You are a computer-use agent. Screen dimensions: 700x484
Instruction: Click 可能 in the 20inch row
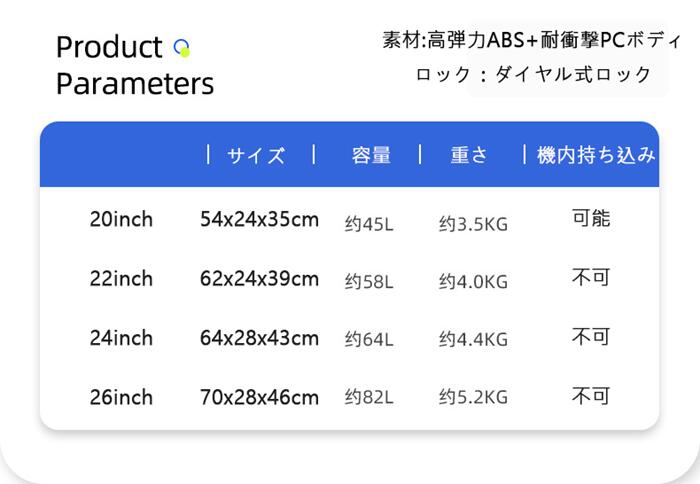pos(590,218)
